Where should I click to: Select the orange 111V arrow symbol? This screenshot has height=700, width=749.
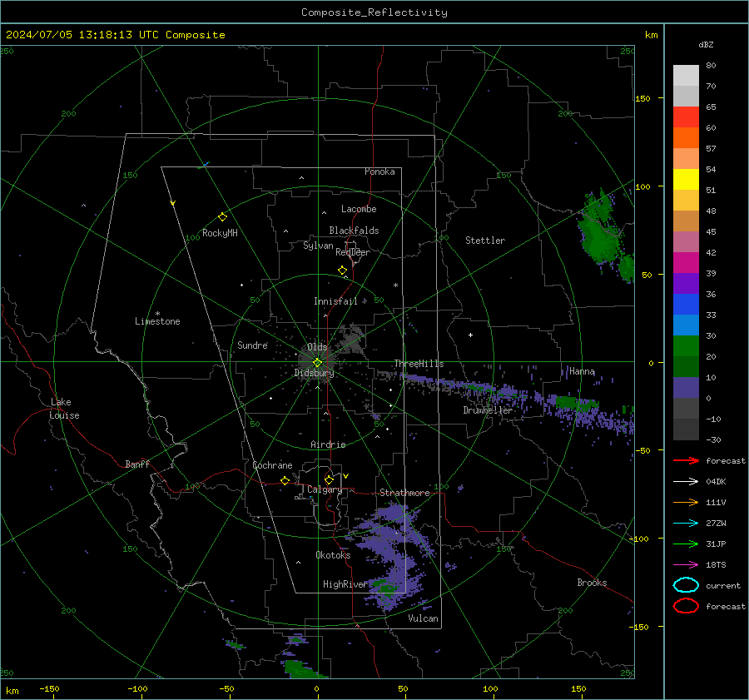(686, 502)
